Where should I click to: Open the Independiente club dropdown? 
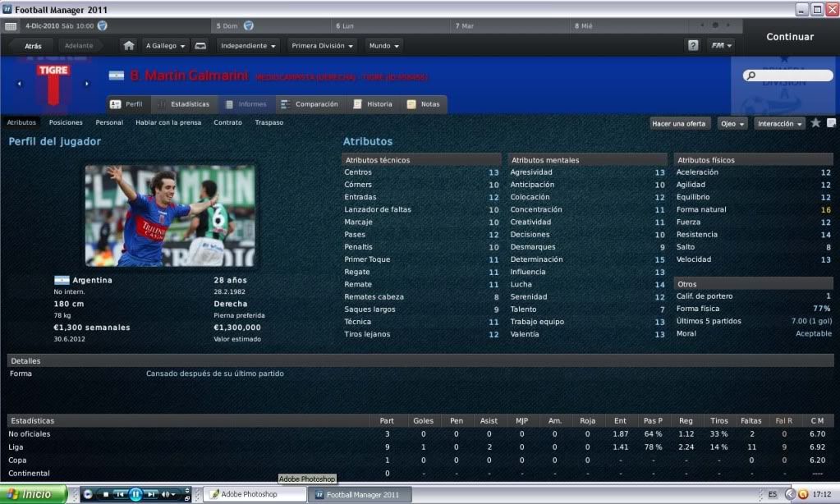click(x=248, y=46)
